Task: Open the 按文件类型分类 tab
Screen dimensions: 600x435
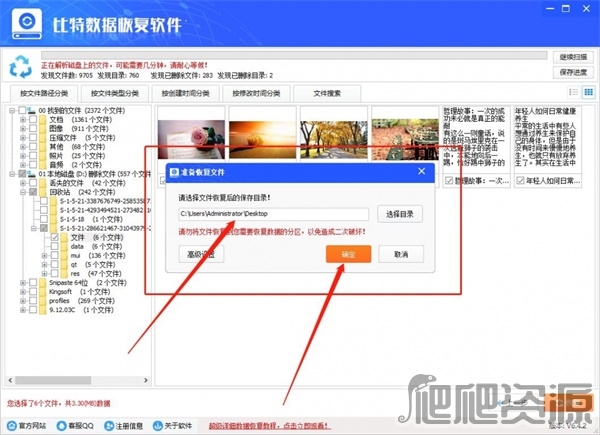Action: 114,93
